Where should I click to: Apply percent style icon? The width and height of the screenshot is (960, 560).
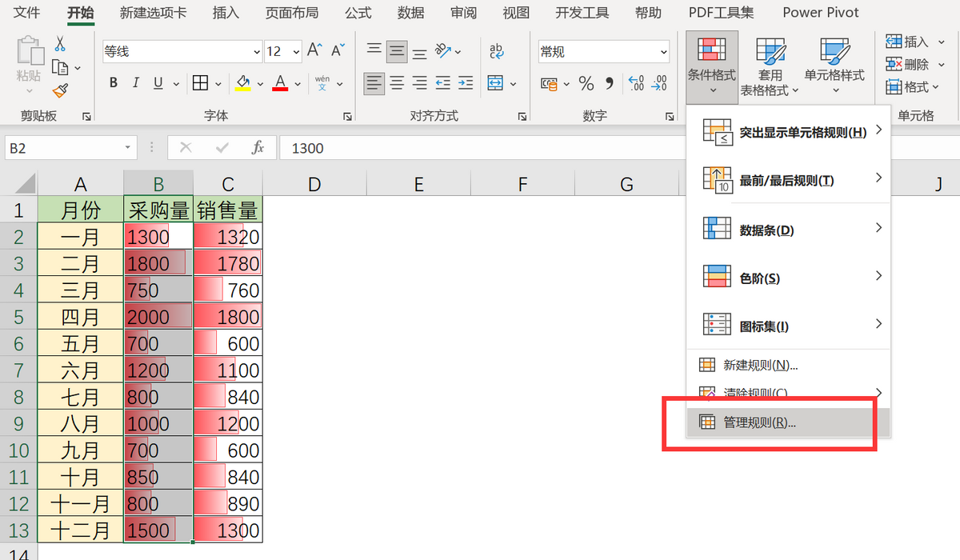(x=586, y=83)
